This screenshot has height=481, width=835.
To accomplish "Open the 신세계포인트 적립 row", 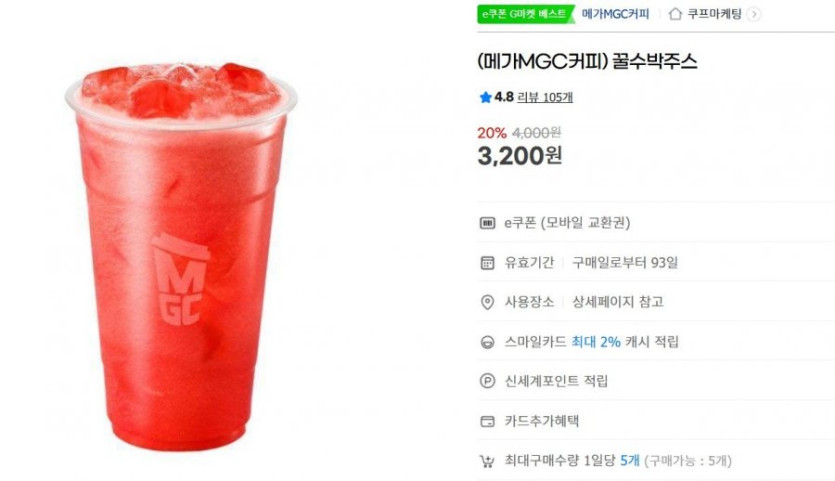I will 656,381.
